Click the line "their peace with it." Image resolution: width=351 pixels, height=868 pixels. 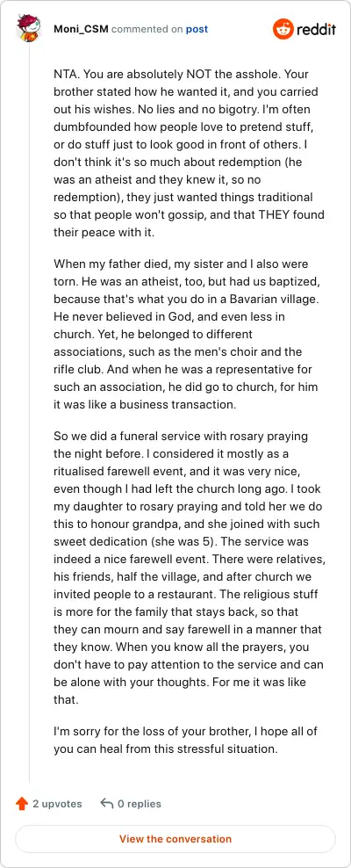click(x=104, y=232)
